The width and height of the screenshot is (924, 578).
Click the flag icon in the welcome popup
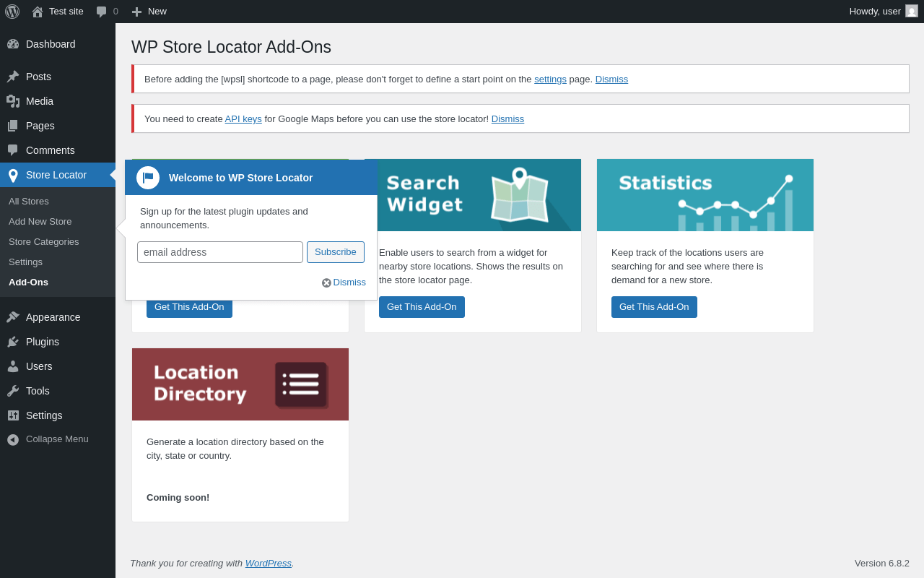[x=148, y=178]
